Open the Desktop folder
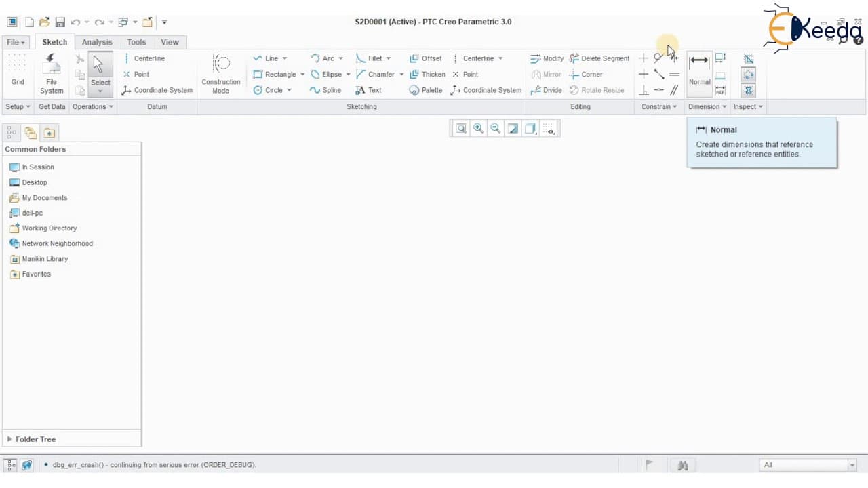 (28, 182)
